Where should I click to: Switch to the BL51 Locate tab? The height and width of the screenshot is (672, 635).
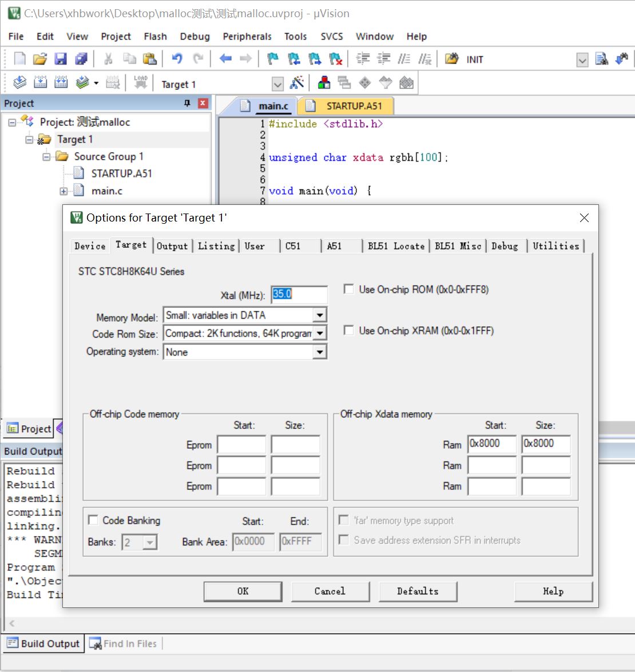click(396, 246)
